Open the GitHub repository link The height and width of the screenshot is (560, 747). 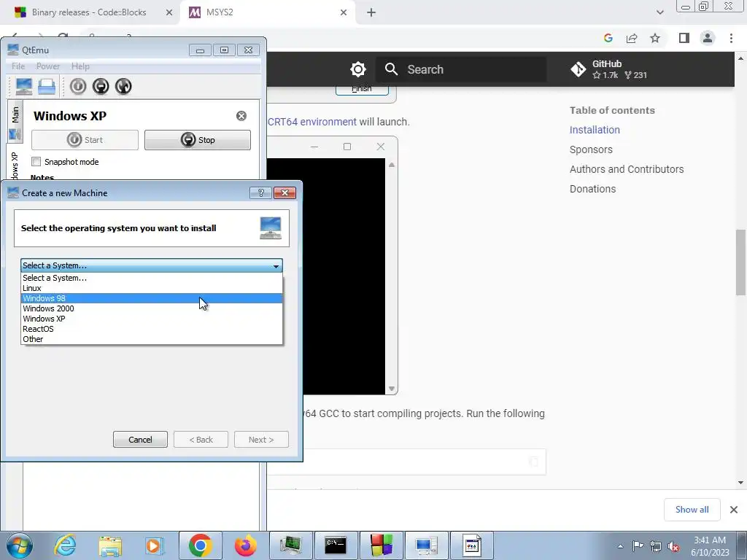click(x=609, y=69)
